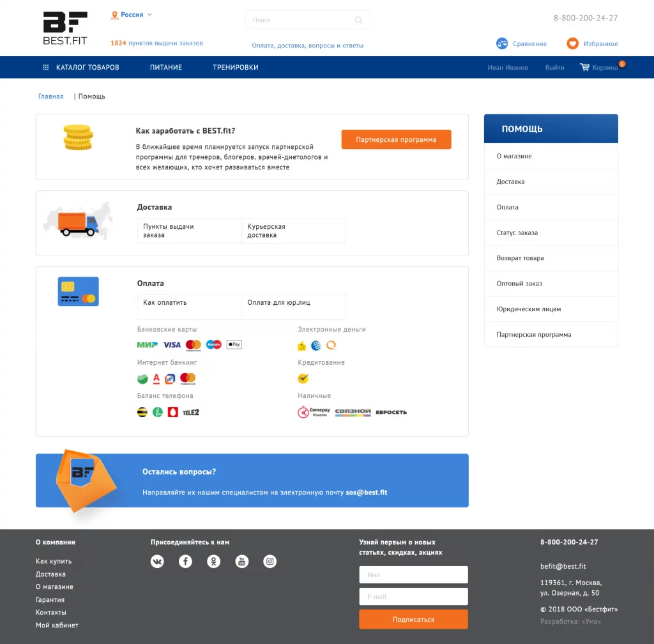Open Оплата, доставка, вопросы и ответы link
The image size is (654, 644).
pos(307,45)
